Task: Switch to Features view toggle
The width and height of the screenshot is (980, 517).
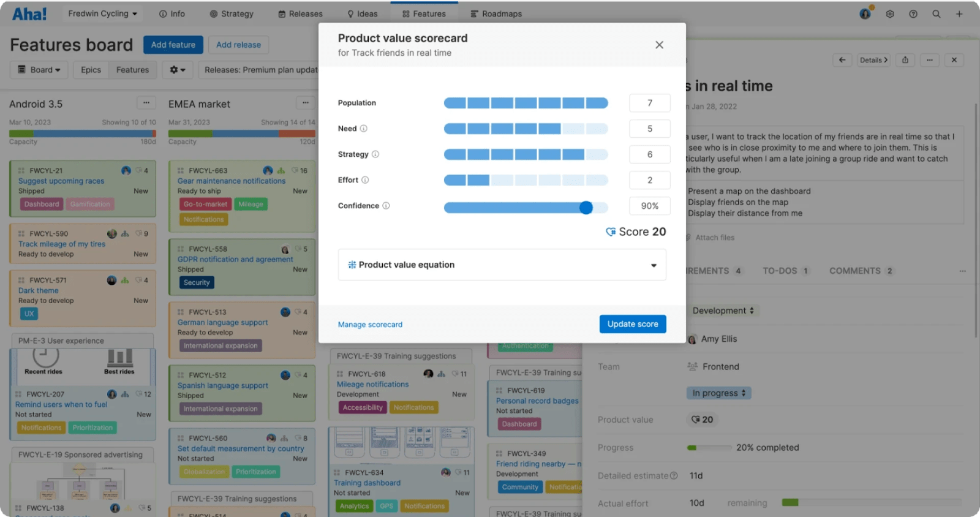Action: tap(132, 70)
